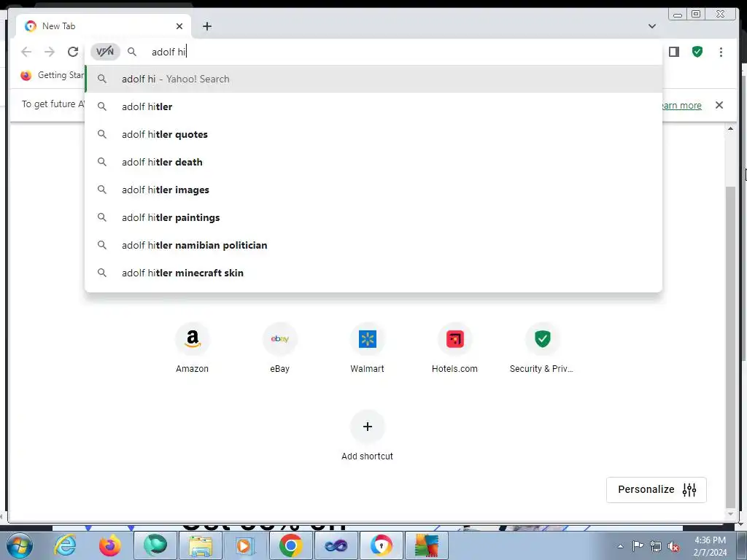Open Google Chrome from taskbar
This screenshot has height=560, width=747.
[x=290, y=545]
